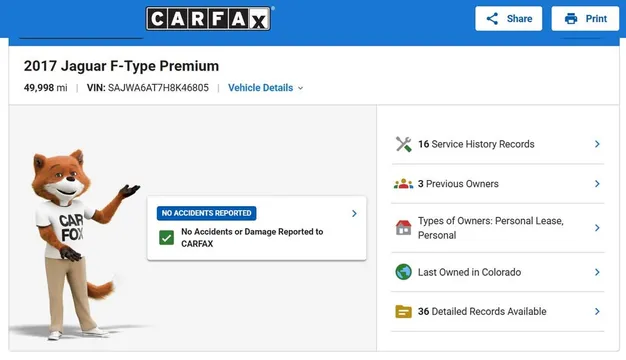This screenshot has height=360, width=626.
Task: Click the NO ACCIDENTS REPORTED badge
Action: (206, 213)
